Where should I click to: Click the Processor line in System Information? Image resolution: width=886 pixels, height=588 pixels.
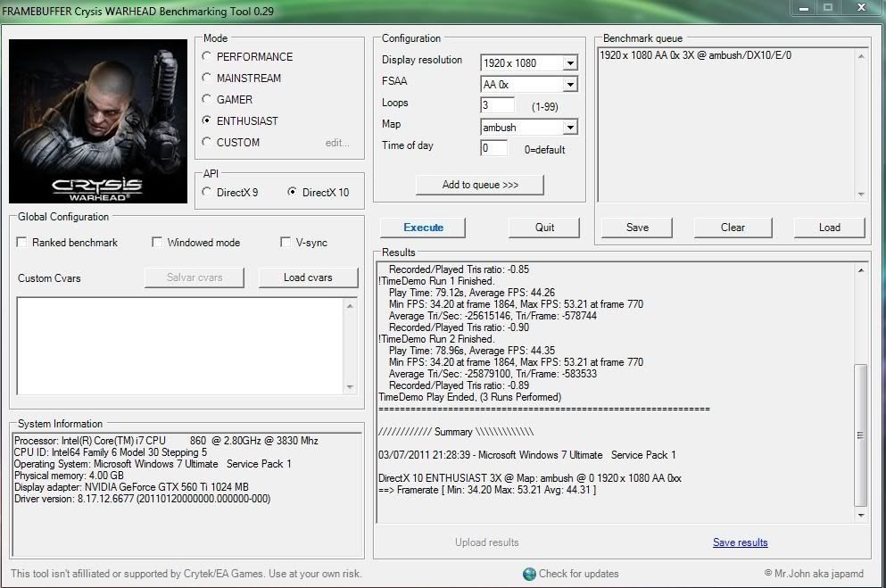coord(166,441)
